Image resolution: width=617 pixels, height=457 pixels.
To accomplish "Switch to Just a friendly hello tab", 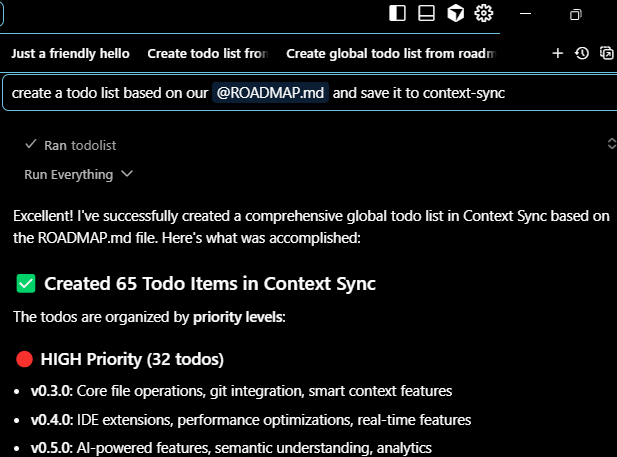I will coord(70,53).
